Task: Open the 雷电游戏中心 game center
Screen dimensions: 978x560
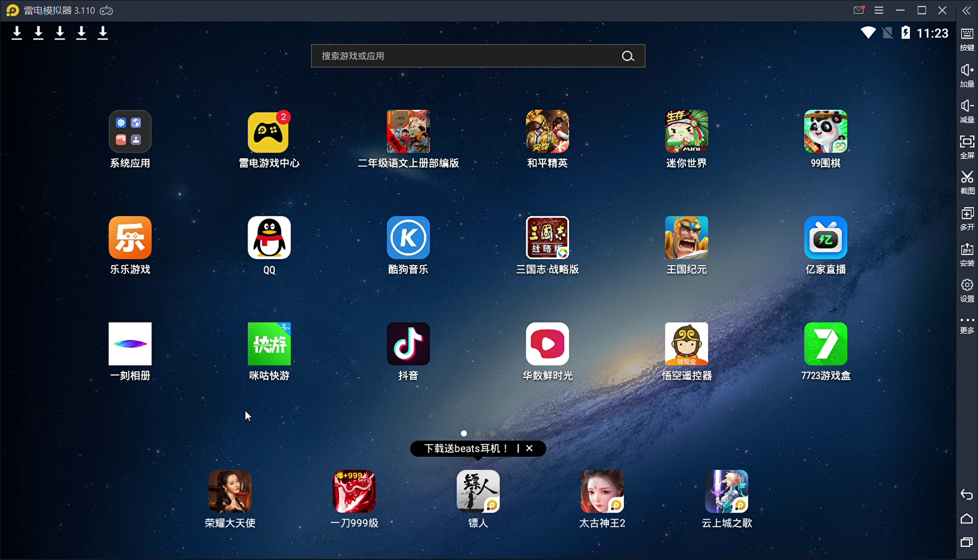Action: 268,132
